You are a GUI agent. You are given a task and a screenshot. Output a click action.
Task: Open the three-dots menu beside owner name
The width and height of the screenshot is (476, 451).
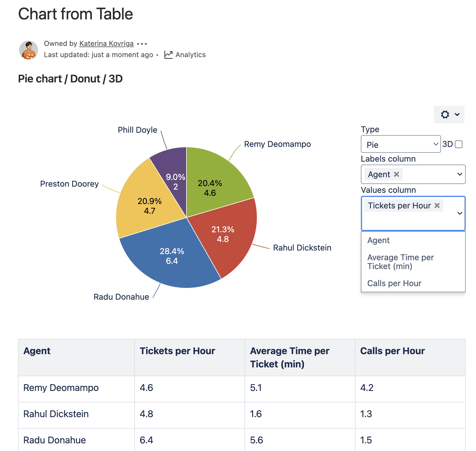point(142,44)
